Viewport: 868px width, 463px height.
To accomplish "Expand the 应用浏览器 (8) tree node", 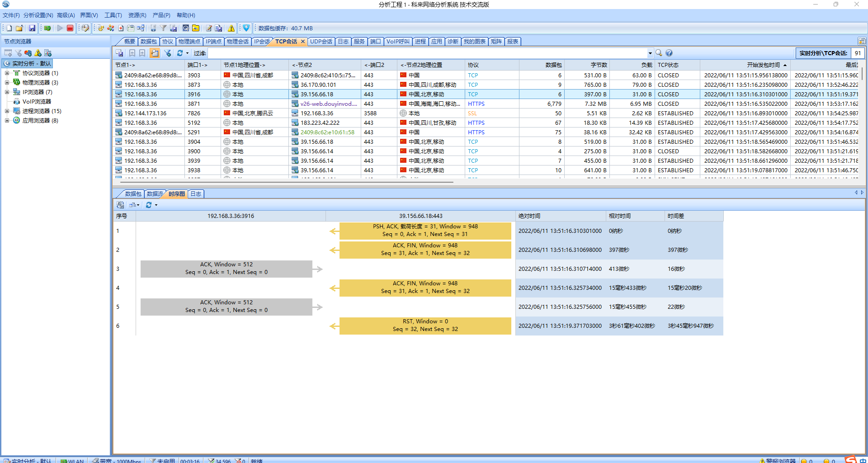I will click(x=7, y=120).
